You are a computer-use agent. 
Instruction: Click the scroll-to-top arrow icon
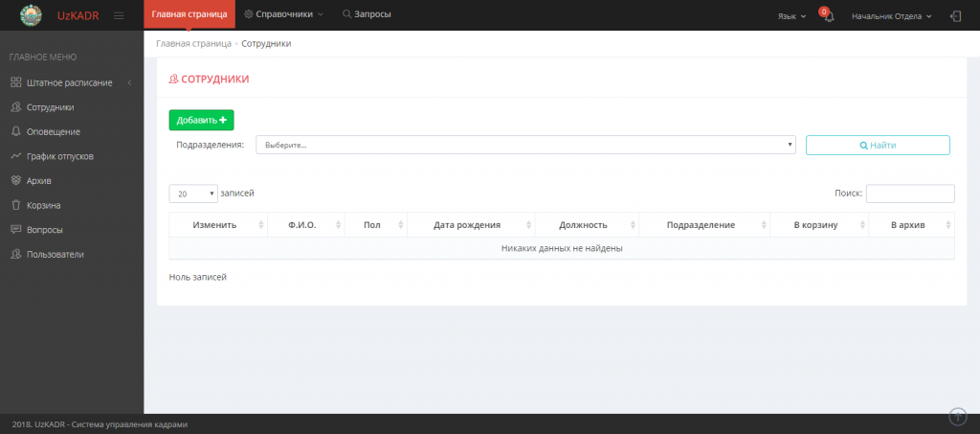(x=957, y=416)
